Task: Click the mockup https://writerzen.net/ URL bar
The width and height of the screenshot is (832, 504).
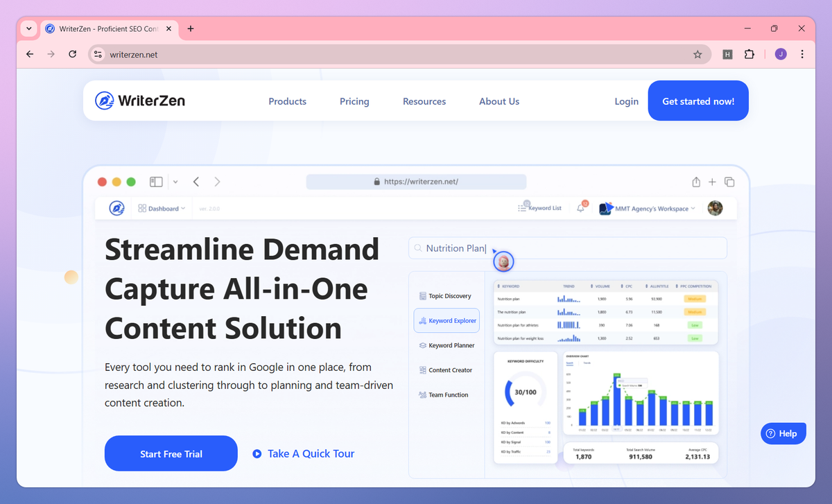Action: pos(416,182)
